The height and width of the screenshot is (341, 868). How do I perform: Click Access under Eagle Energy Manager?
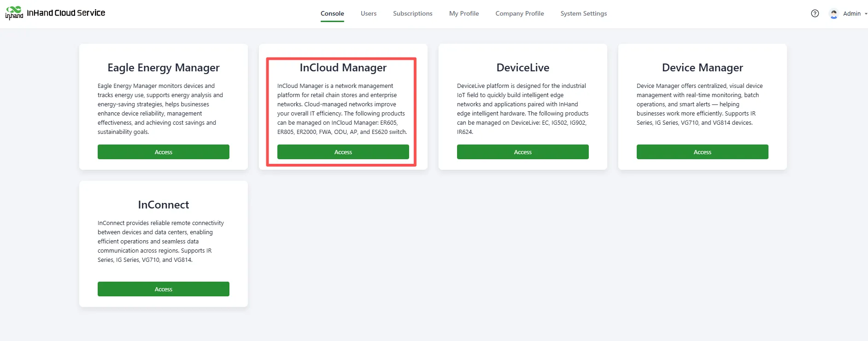pos(164,152)
